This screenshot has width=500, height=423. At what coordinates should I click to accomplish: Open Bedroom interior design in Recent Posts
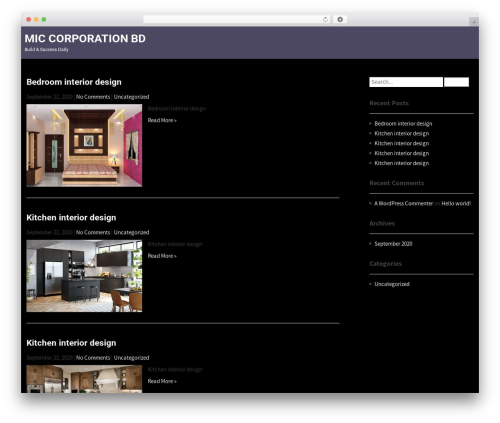point(403,124)
